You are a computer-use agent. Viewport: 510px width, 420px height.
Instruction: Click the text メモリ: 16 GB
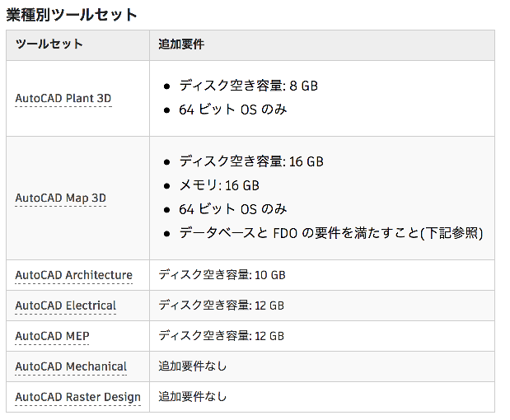[219, 185]
